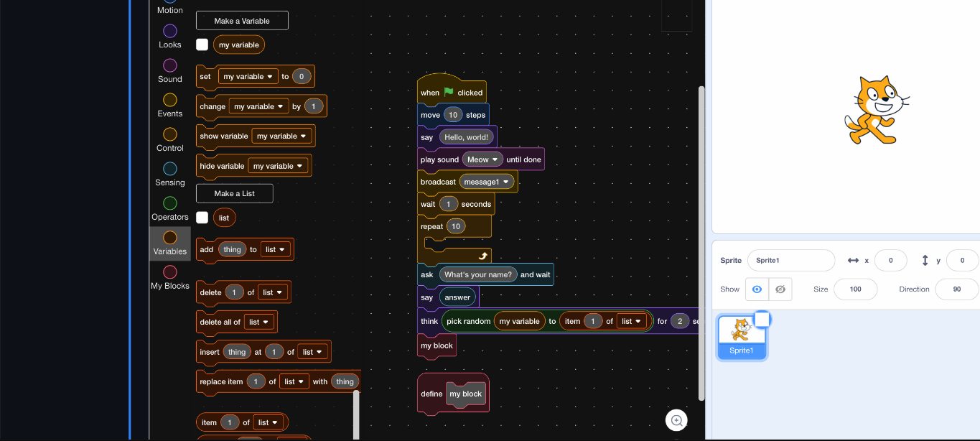Open the Events block category
This screenshot has height=441, width=980.
[x=169, y=104]
